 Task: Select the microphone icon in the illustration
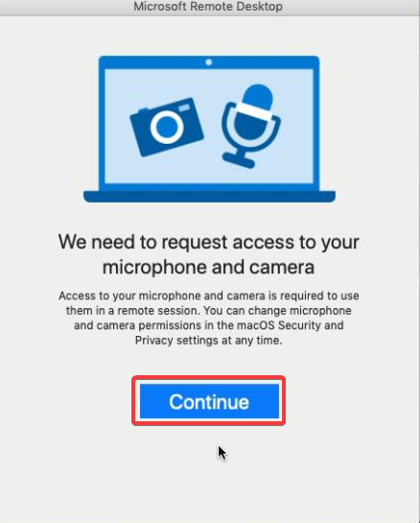pos(250,127)
